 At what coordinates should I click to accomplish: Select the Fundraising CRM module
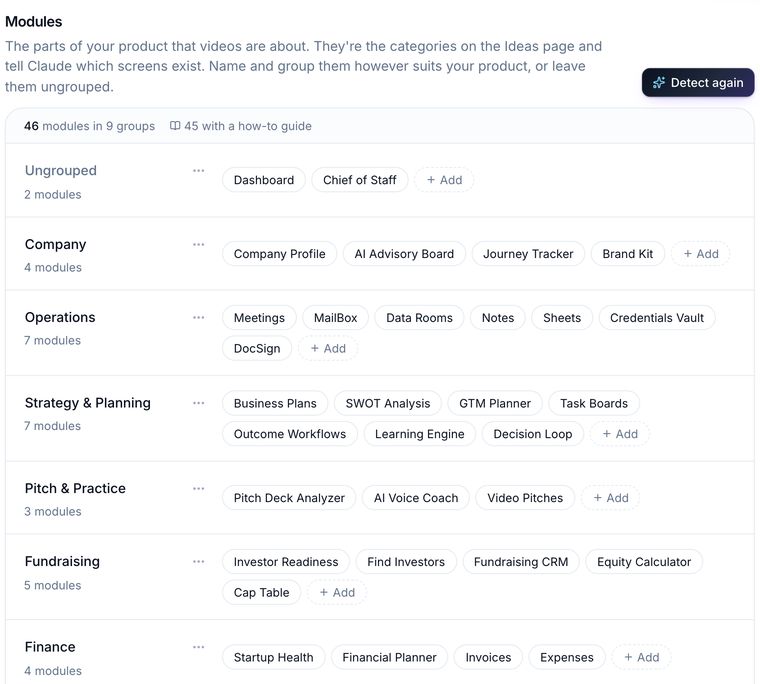[x=521, y=561]
